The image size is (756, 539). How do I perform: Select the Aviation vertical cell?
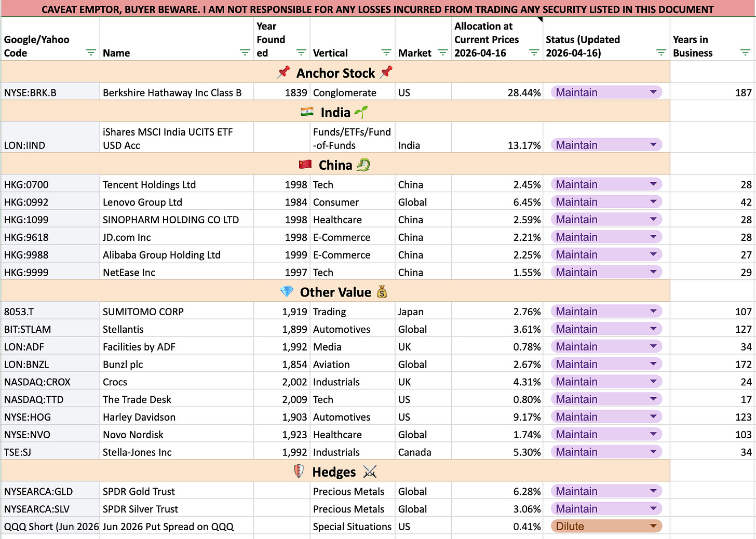[353, 365]
